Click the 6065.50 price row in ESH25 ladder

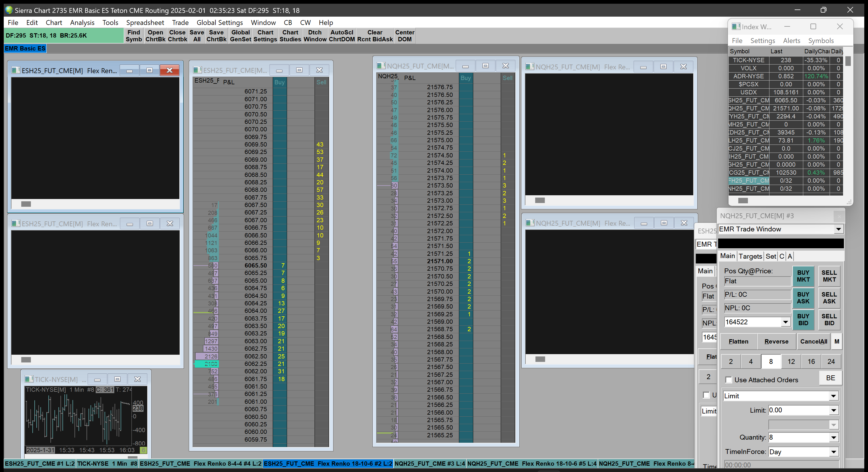(261, 266)
